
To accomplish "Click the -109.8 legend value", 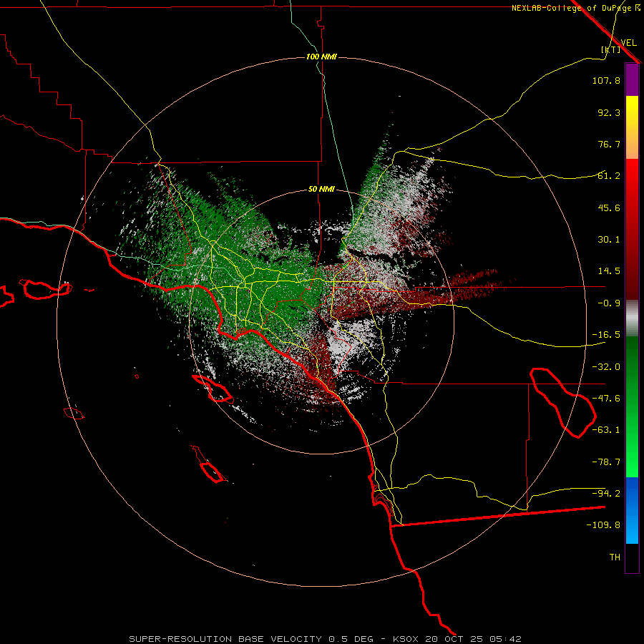I will coord(603,525).
